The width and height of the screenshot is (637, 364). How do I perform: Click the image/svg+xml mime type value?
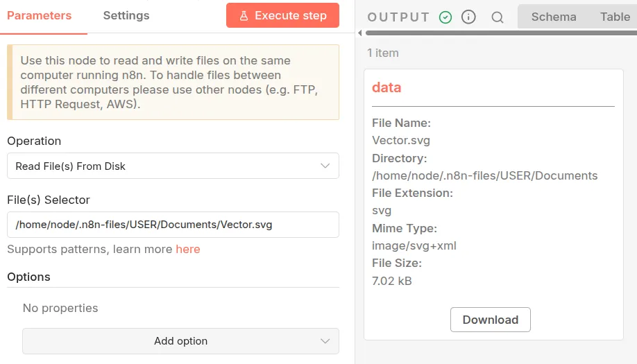pyautogui.click(x=414, y=245)
